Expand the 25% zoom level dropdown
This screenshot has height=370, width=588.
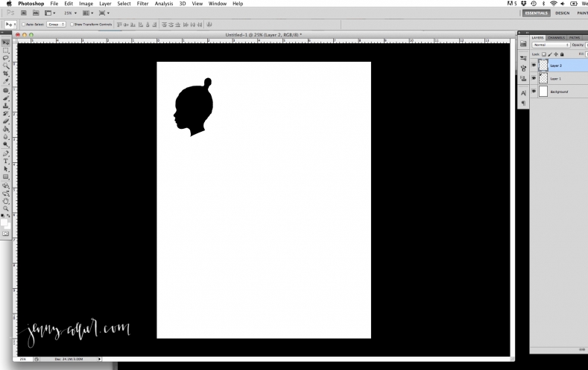(x=70, y=13)
